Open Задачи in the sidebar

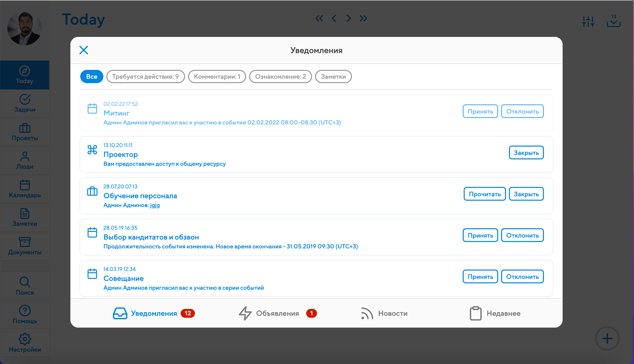25,103
